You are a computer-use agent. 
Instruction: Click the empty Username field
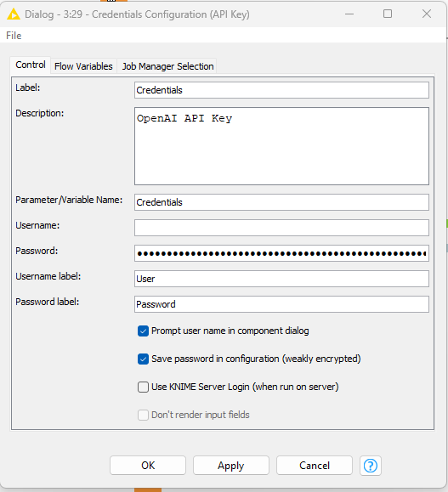point(281,228)
